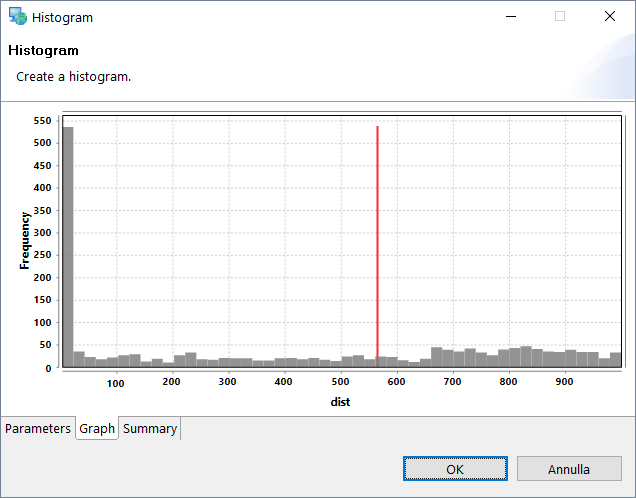The image size is (636, 498).
Task: Click the 'dist' x-axis label
Action: click(x=340, y=403)
